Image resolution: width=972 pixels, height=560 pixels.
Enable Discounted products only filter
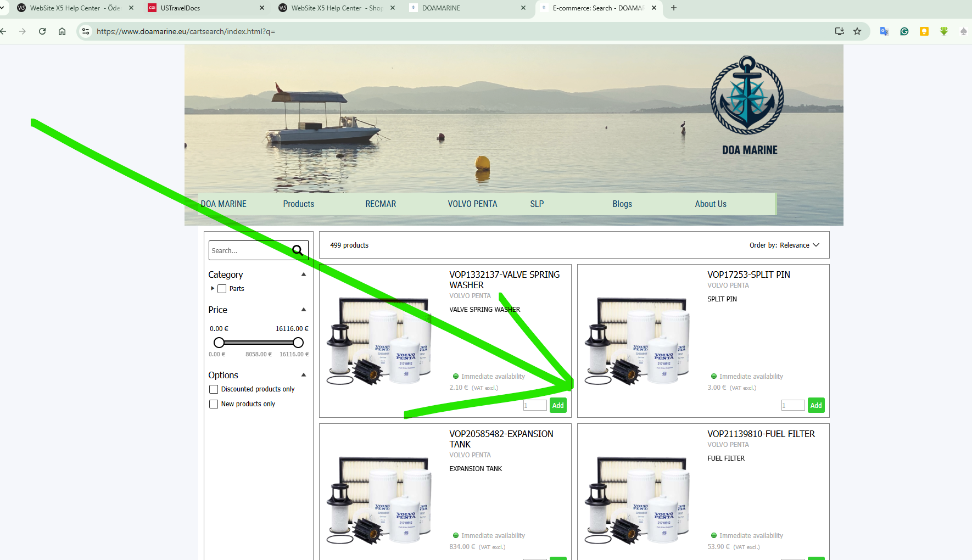(214, 389)
